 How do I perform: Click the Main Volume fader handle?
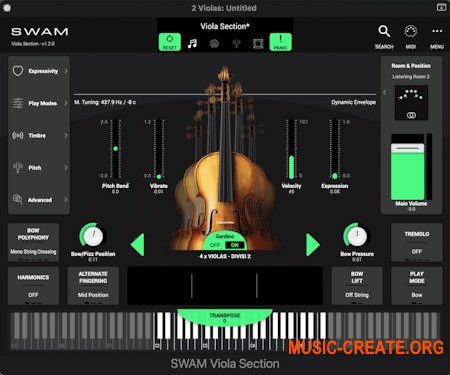pyautogui.click(x=407, y=148)
